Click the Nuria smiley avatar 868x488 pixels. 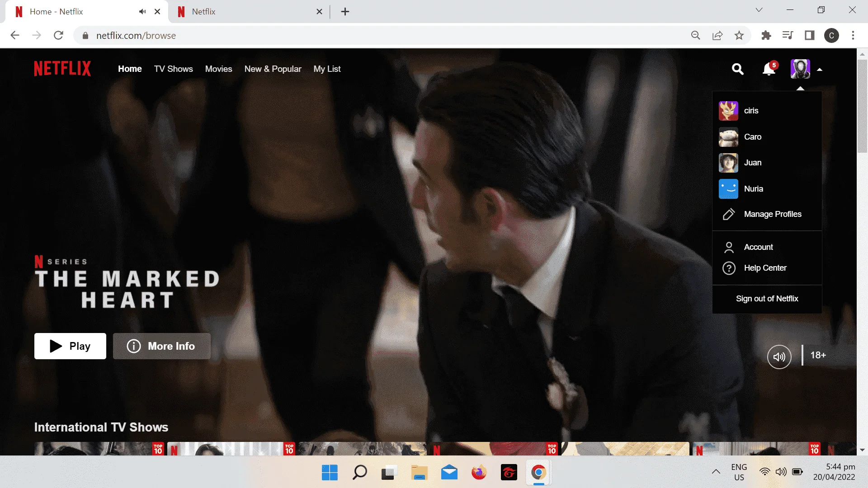tap(728, 189)
